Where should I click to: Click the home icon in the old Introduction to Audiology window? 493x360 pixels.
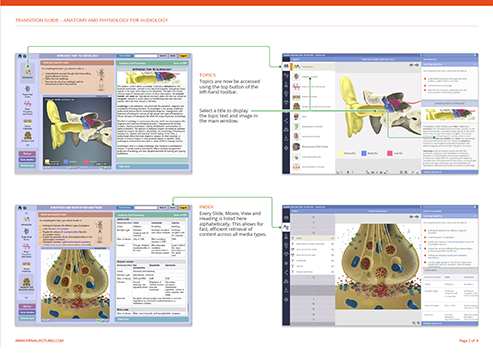pyautogui.click(x=20, y=56)
